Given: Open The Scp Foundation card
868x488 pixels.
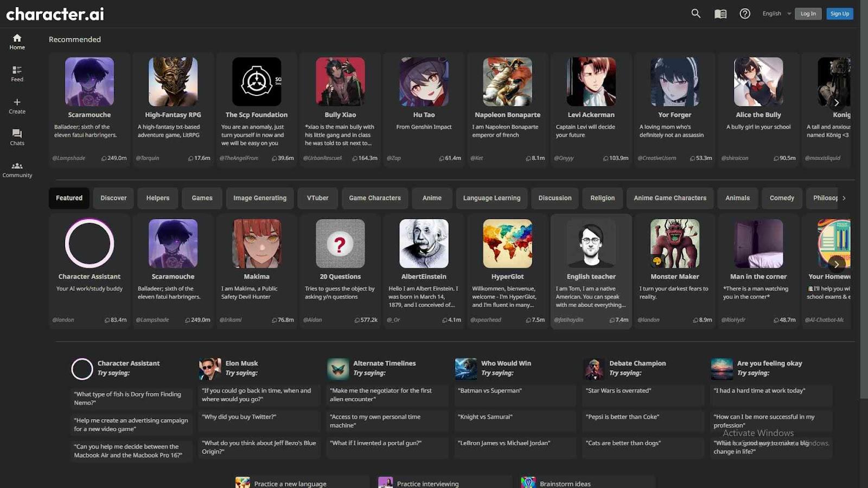Looking at the screenshot, I should (x=257, y=110).
